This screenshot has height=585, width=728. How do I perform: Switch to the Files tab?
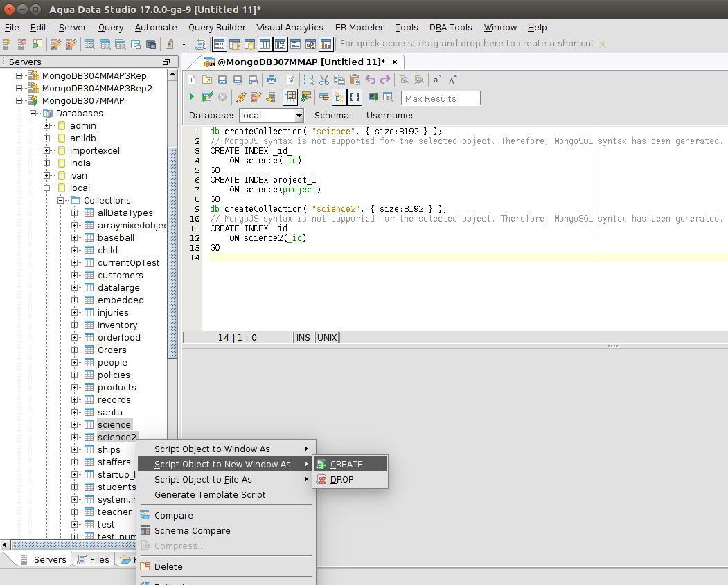coord(94,559)
